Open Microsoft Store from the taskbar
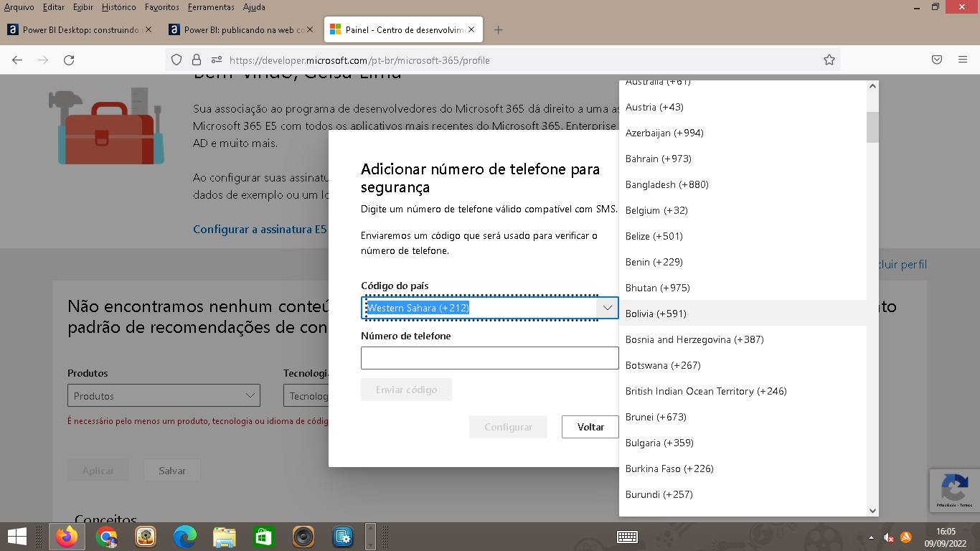The width and height of the screenshot is (980, 551). [264, 537]
